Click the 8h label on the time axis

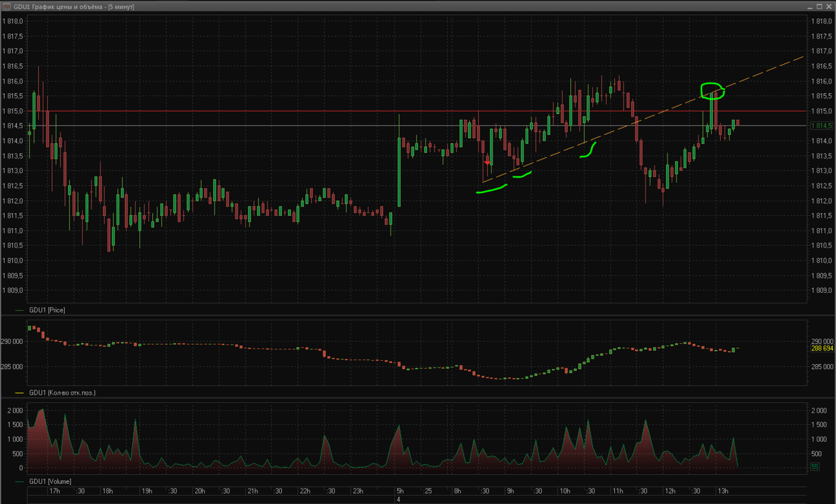pyautogui.click(x=458, y=491)
